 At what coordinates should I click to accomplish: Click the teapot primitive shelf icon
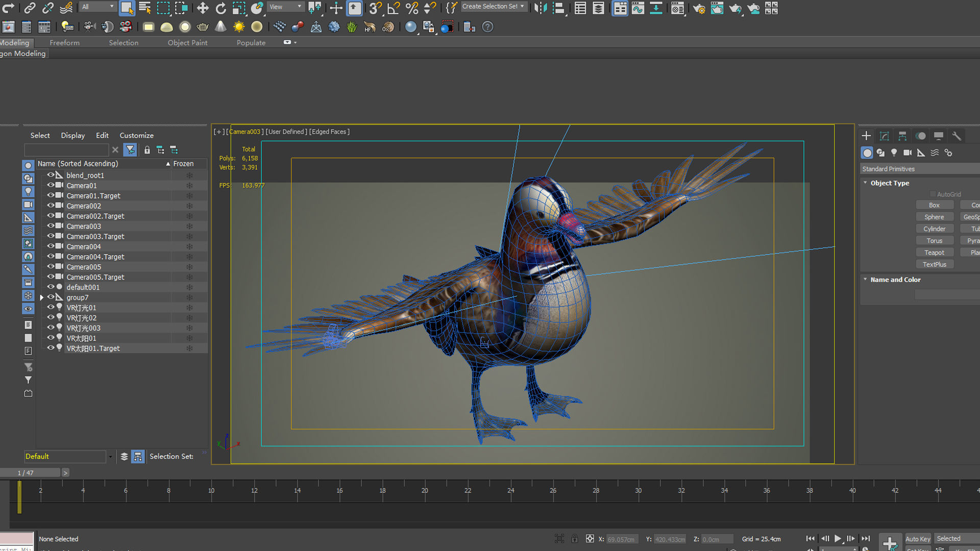[x=203, y=27]
